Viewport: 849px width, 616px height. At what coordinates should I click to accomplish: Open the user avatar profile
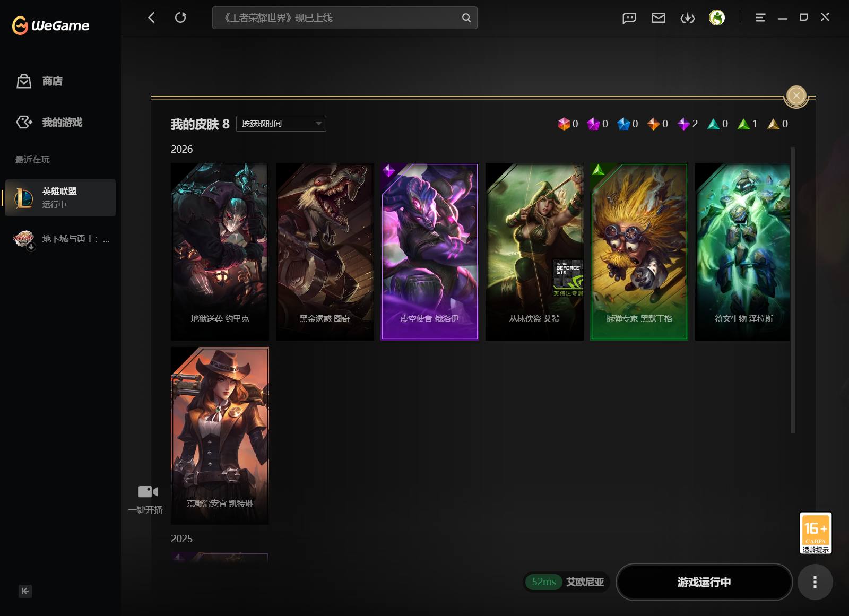pyautogui.click(x=717, y=18)
